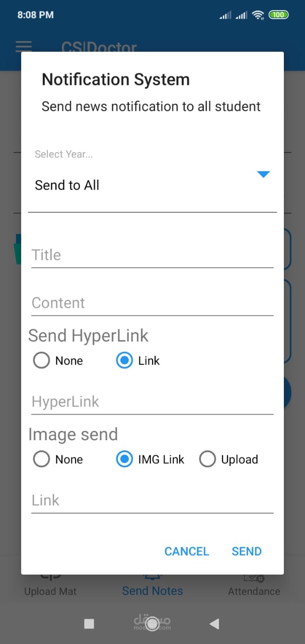The width and height of the screenshot is (305, 644).
Task: Focus the Title text field
Action: pos(152,255)
